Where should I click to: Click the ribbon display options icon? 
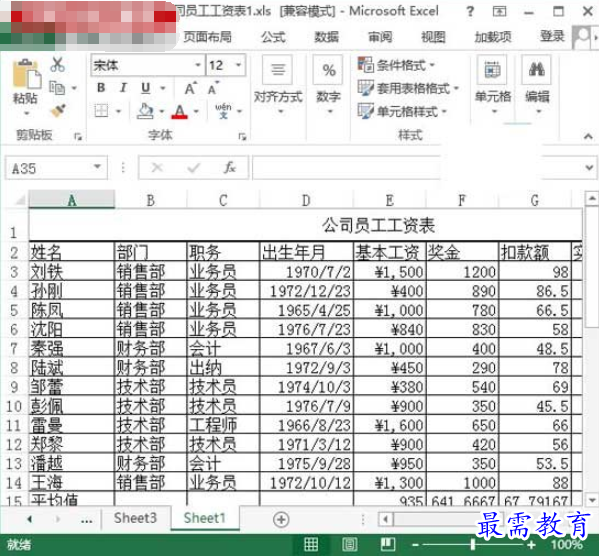point(499,11)
